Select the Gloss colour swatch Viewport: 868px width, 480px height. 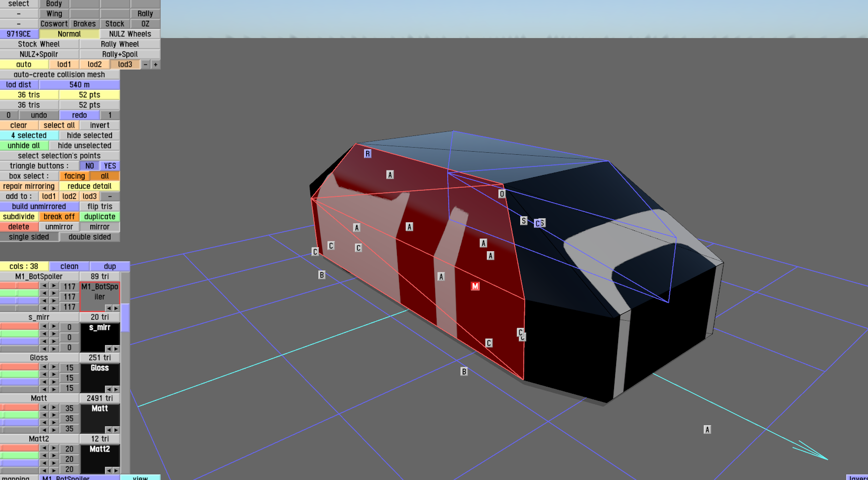[100, 378]
